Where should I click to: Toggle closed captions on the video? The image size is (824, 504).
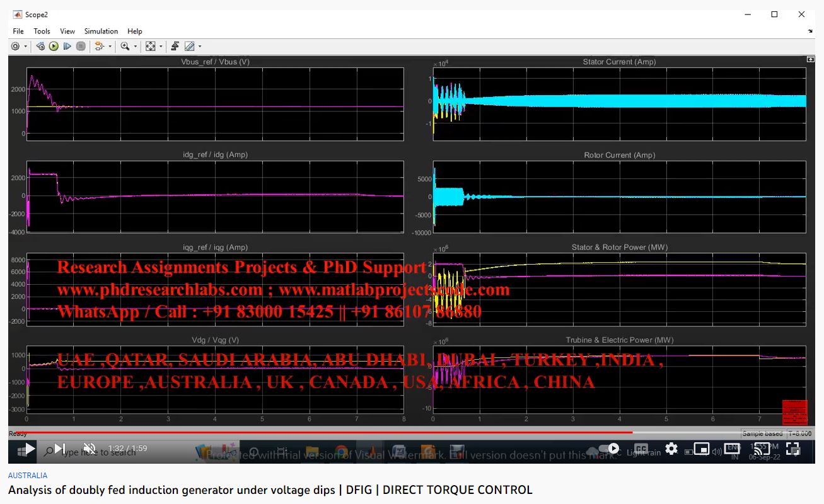[x=641, y=449]
